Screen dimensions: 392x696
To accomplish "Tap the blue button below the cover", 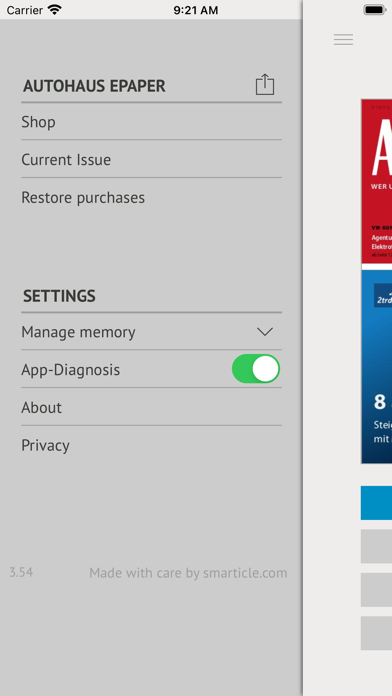I will tap(376, 502).
